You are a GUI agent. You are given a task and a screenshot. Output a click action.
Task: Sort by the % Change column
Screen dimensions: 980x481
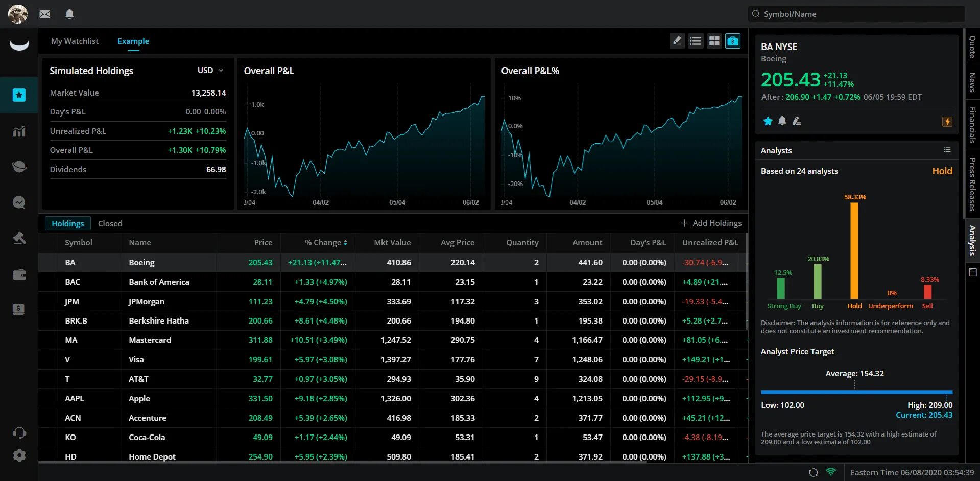coord(326,243)
